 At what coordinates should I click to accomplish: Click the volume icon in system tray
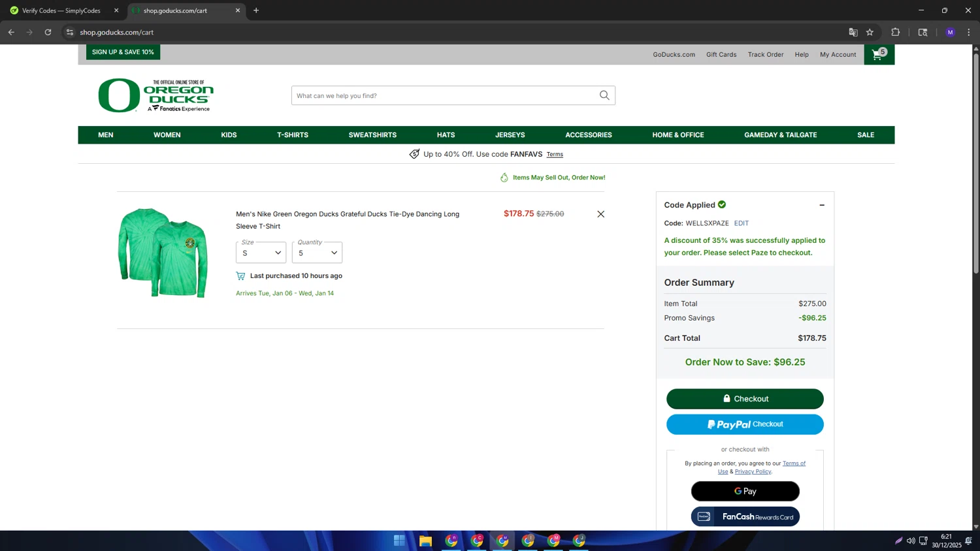(911, 541)
